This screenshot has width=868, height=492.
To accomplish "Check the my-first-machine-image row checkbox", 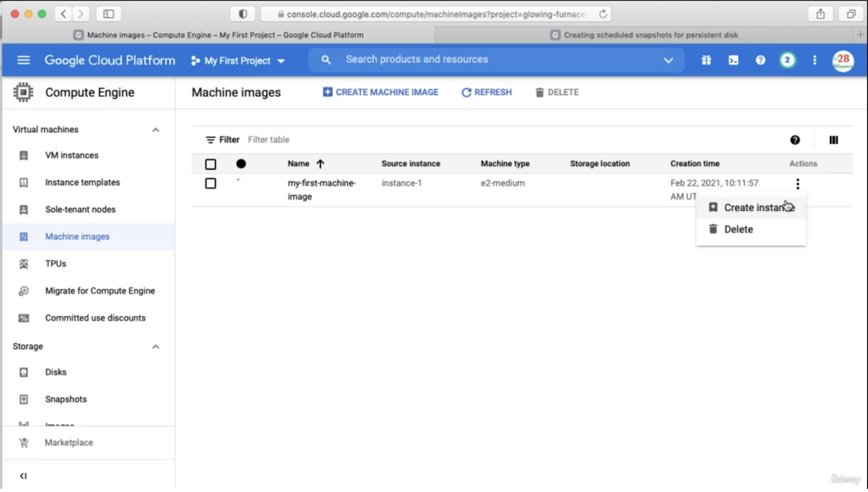I will pyautogui.click(x=211, y=183).
